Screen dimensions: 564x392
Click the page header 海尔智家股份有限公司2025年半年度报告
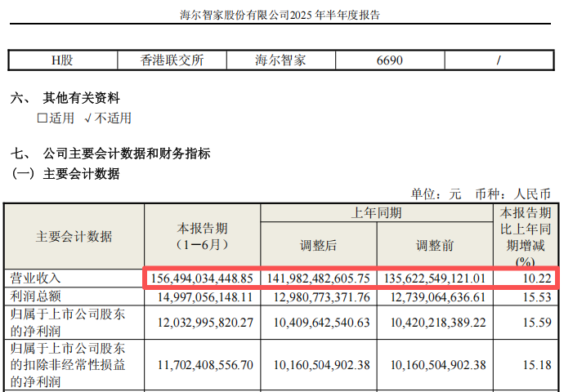pos(280,15)
